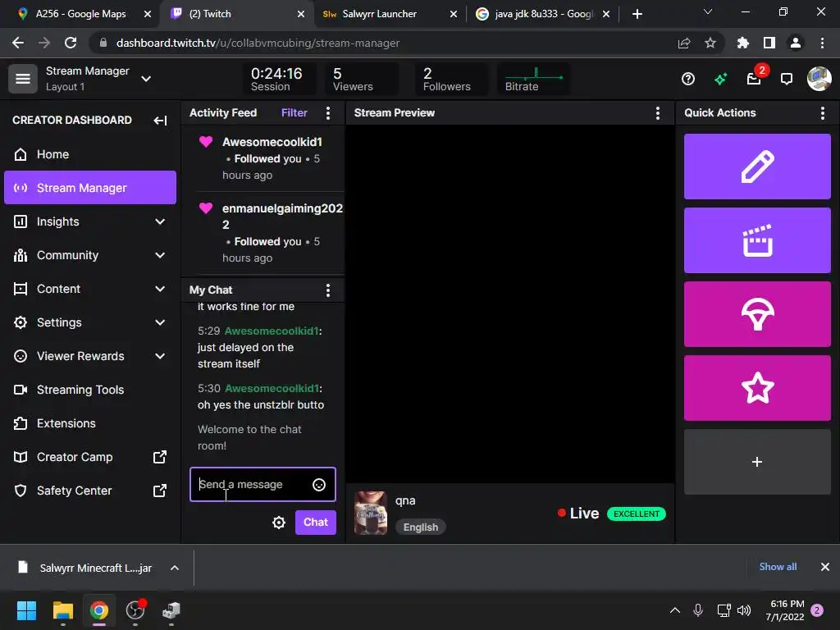
Task: Click enmanuelgaiming2022 in the Activity Feed
Action: tap(282, 217)
